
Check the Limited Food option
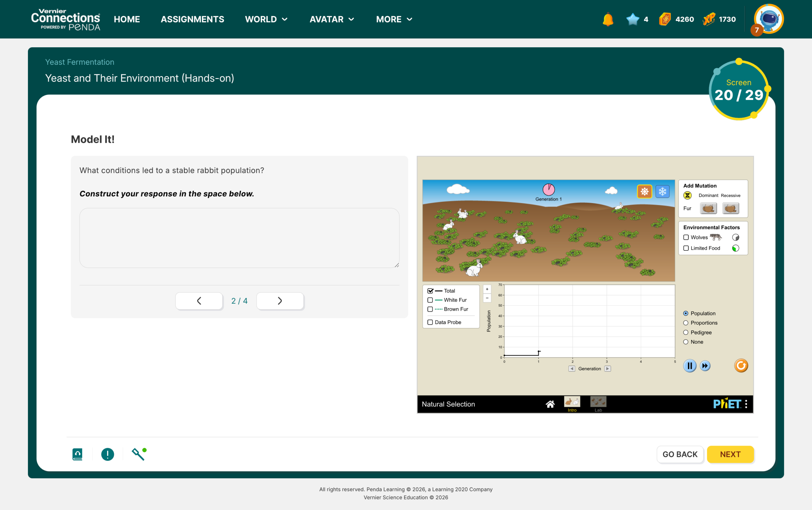click(x=685, y=248)
